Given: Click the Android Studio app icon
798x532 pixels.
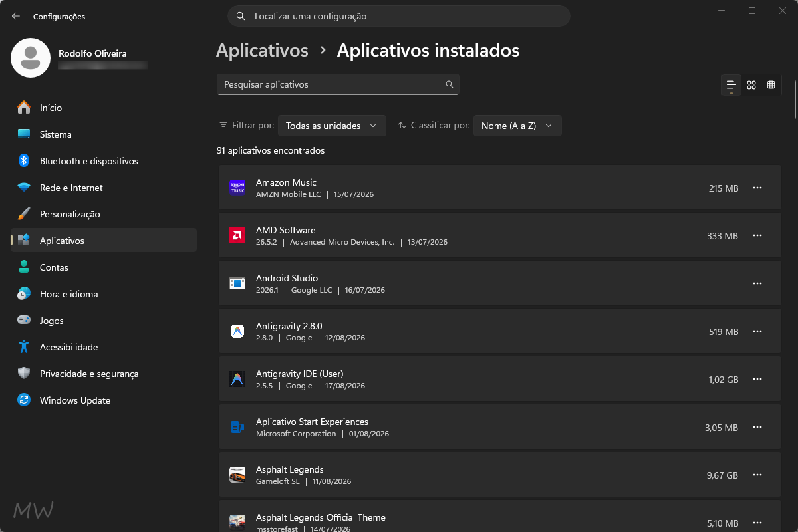Looking at the screenshot, I should tap(237, 283).
